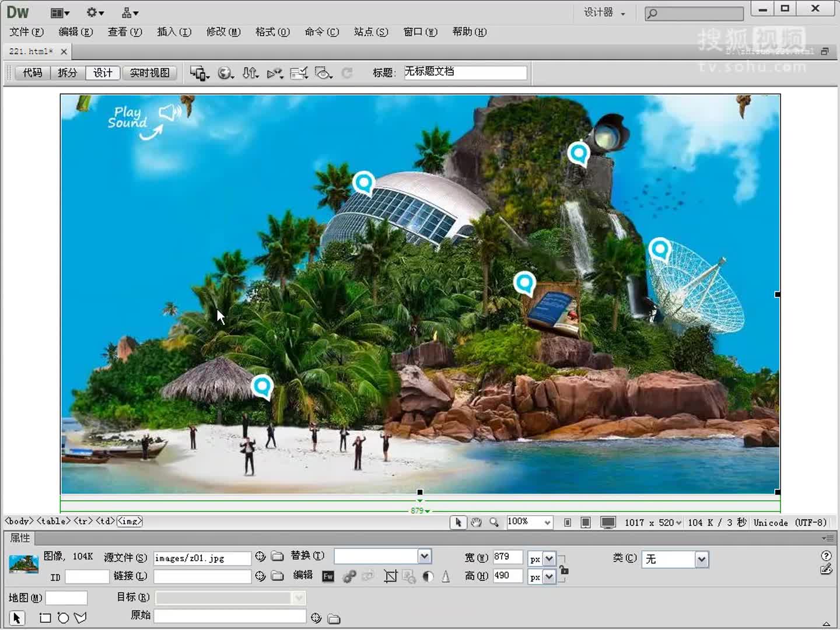840x630 pixels.
Task: Toggle the size constrain lock icon
Action: [x=564, y=570]
